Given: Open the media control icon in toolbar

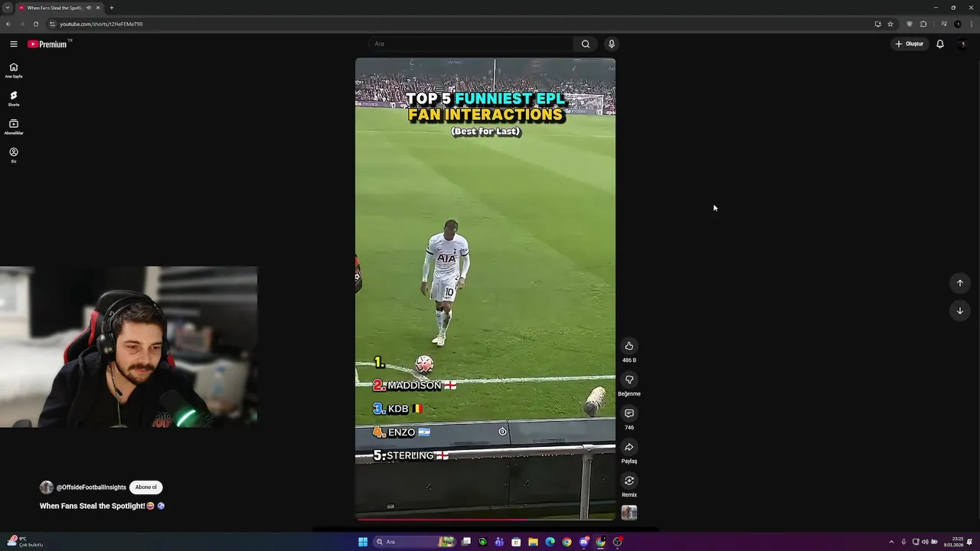Looking at the screenshot, I should pyautogui.click(x=944, y=24).
